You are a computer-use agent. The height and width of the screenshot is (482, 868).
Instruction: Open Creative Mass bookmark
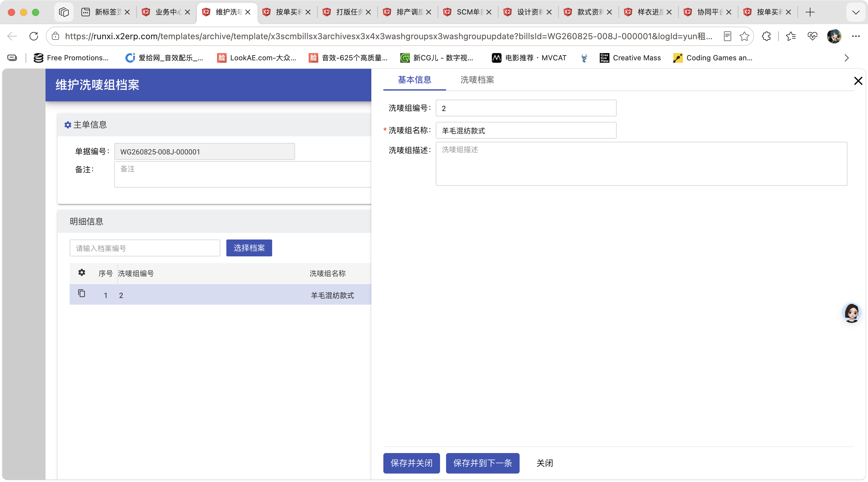630,58
